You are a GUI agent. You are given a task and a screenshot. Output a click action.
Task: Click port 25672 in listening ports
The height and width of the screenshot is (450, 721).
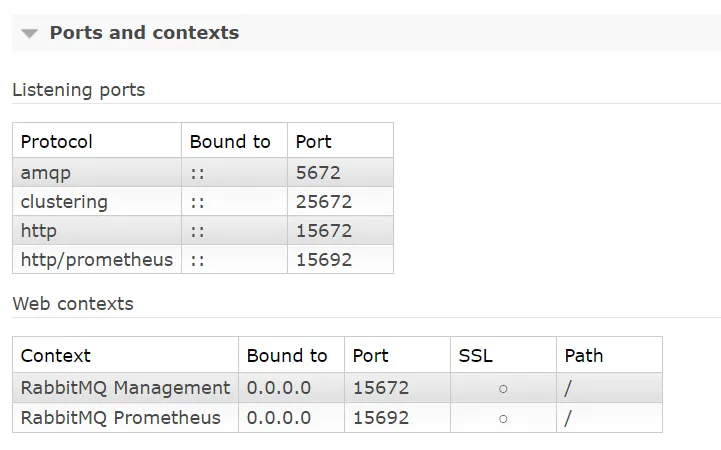[x=324, y=202]
